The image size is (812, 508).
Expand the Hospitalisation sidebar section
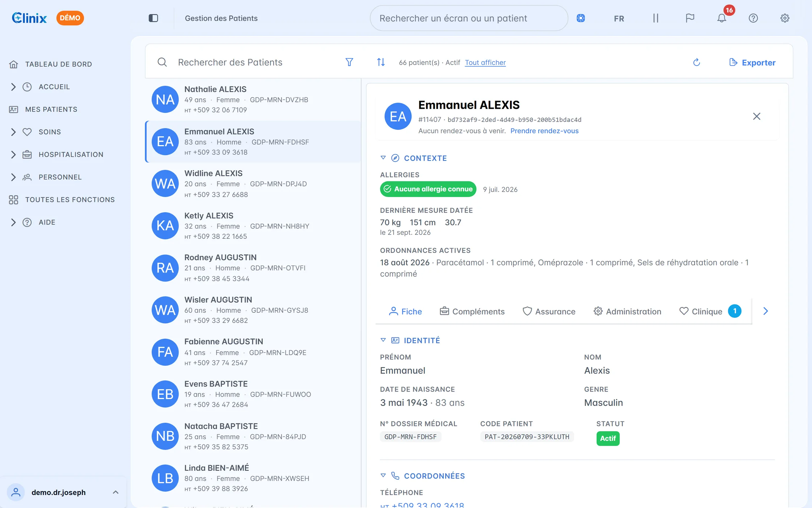click(x=13, y=155)
